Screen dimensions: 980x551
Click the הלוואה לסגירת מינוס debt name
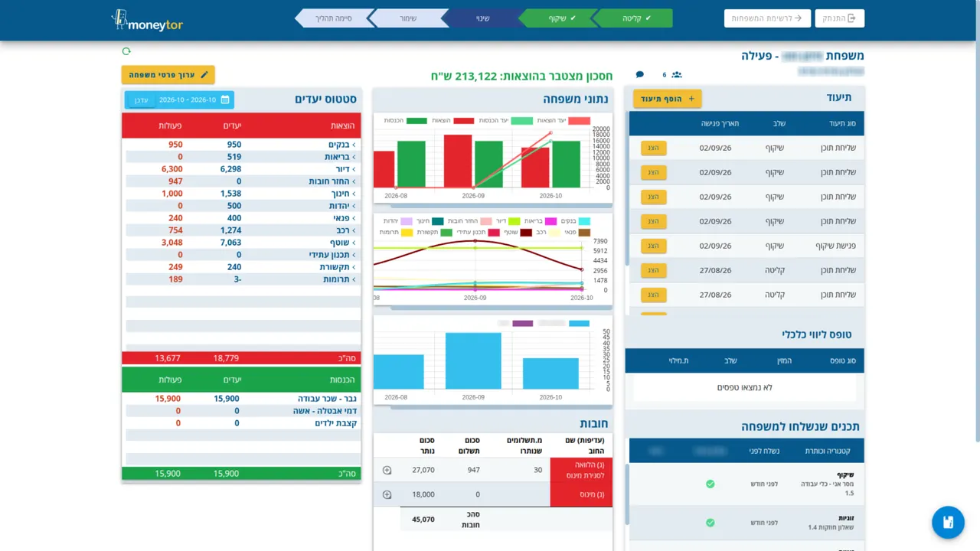581,470
